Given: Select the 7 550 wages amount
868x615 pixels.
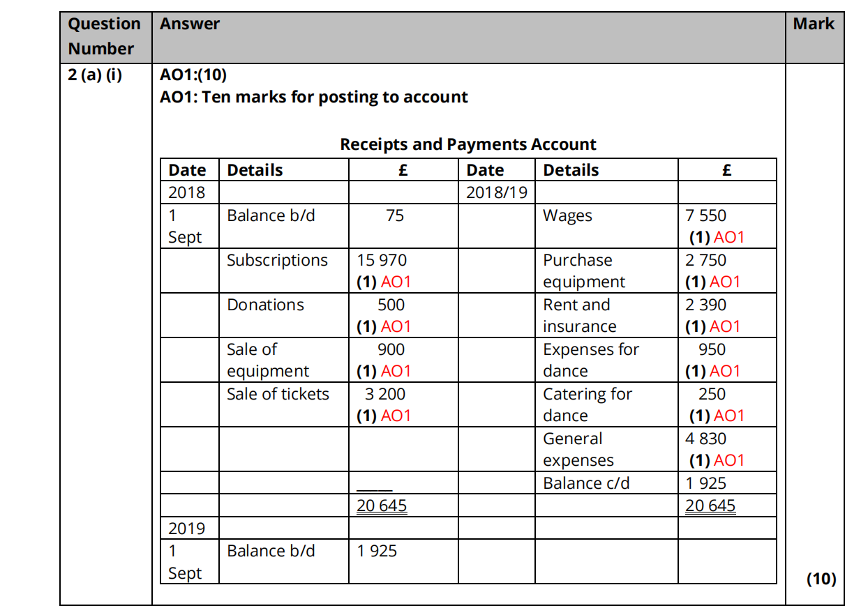Looking at the screenshot, I should click(705, 215).
